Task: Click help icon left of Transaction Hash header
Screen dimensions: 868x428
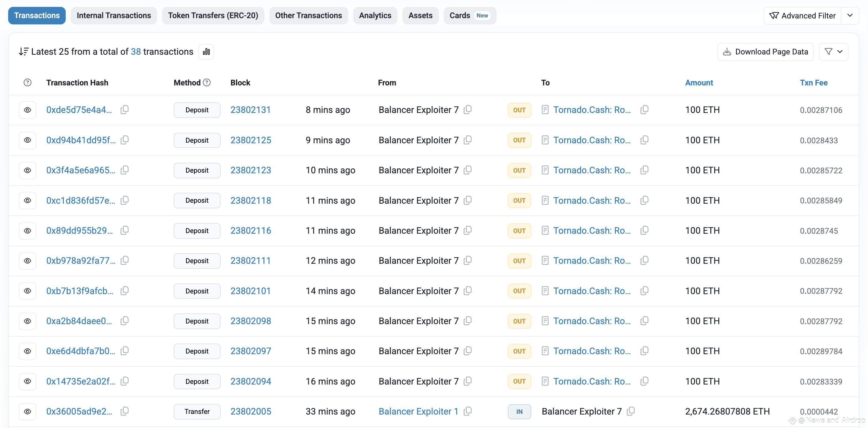Action: click(28, 83)
